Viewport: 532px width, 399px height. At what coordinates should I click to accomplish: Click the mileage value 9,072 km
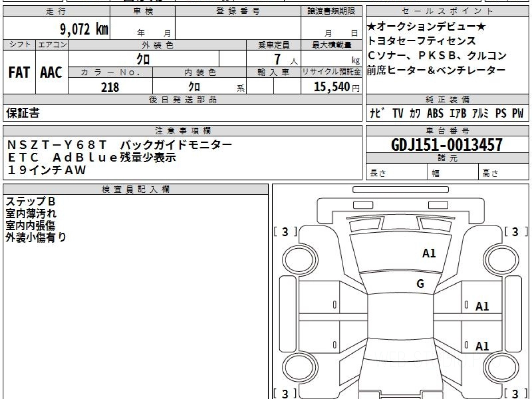[x=84, y=29]
